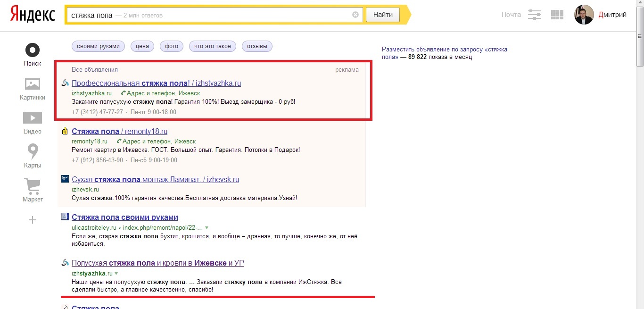Open Стяжка пола своими руками result

click(125, 217)
